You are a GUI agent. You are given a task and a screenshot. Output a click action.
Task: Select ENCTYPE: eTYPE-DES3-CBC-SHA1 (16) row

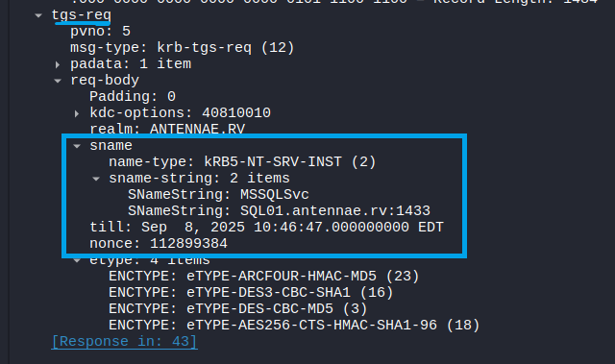coord(251,292)
